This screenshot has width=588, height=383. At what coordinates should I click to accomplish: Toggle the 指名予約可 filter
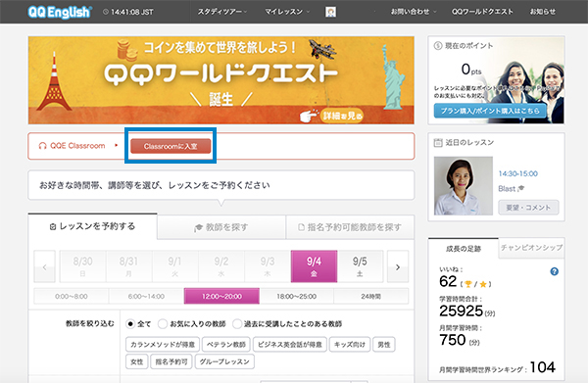pos(171,361)
